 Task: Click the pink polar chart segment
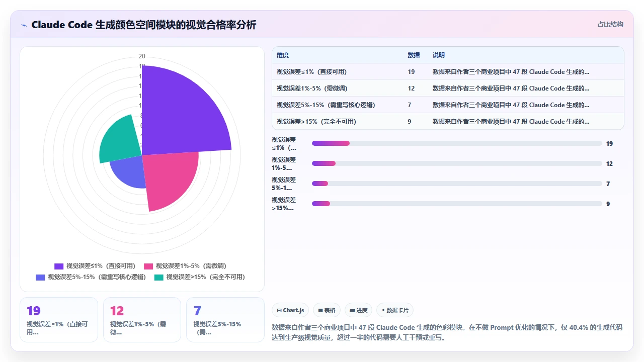[171, 181]
